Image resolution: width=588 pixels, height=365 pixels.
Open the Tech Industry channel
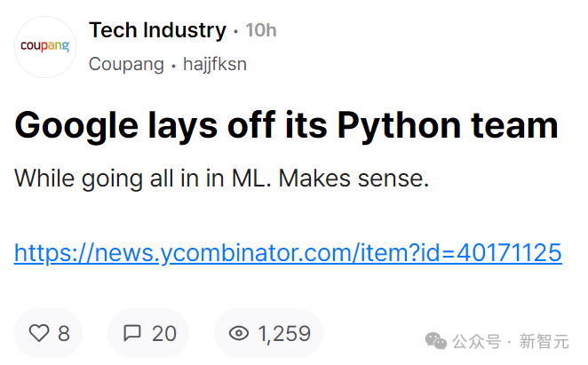click(157, 30)
